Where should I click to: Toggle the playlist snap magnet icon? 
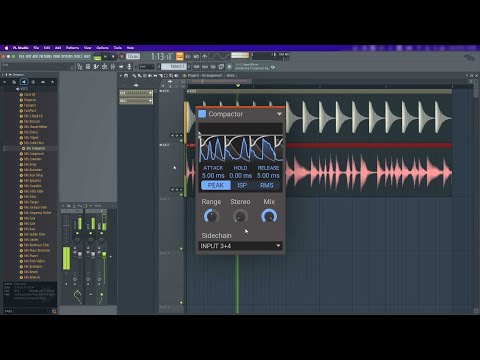[126, 76]
